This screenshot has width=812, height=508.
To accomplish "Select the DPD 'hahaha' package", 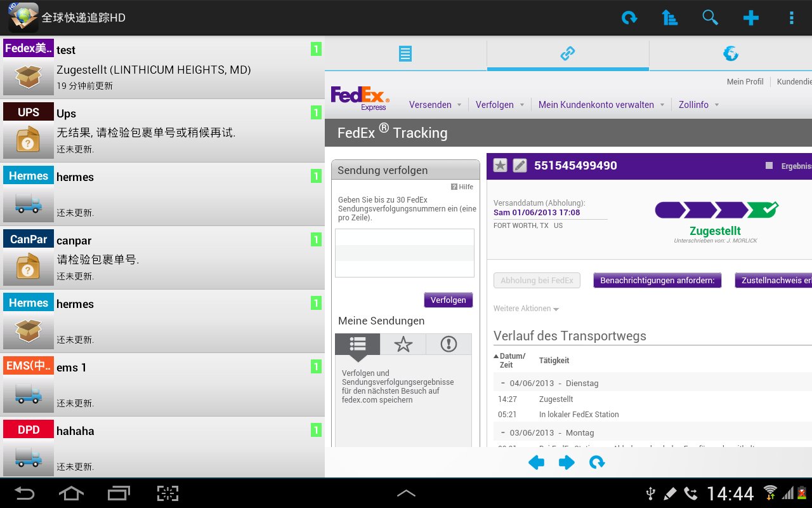I will (x=162, y=447).
